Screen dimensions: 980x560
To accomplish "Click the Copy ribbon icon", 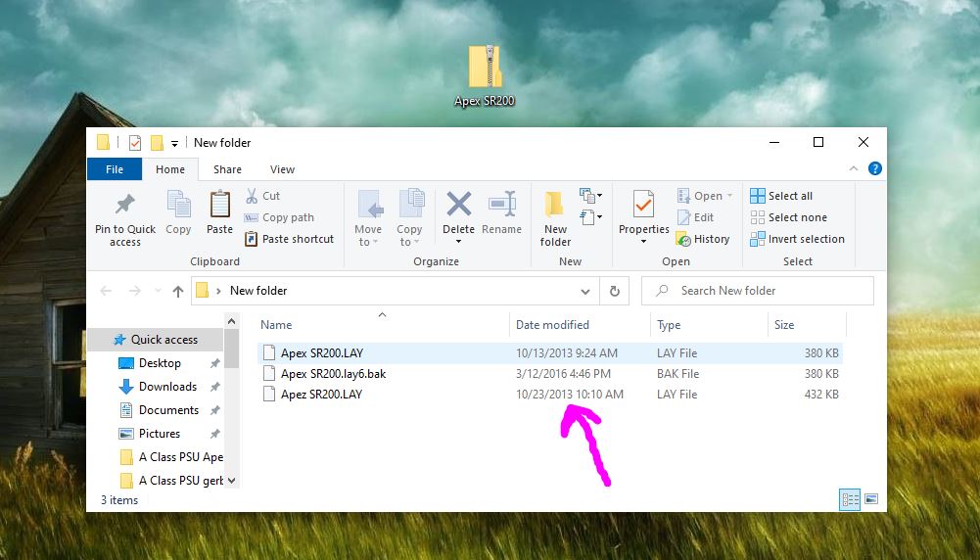I will [x=178, y=205].
